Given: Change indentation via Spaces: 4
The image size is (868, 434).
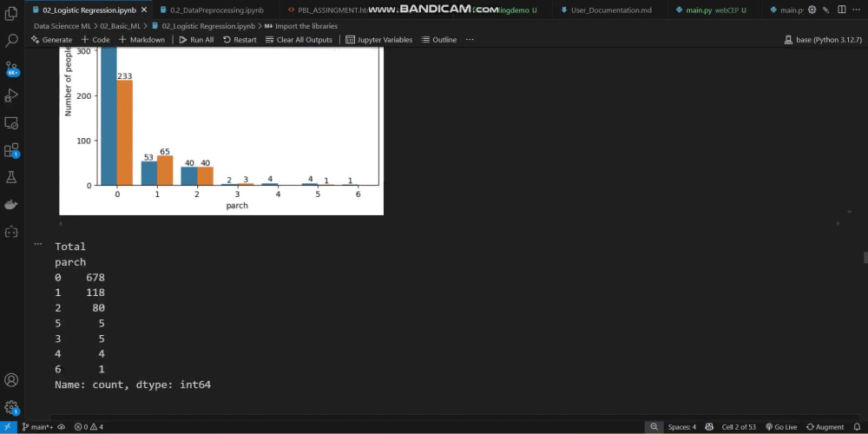Looking at the screenshot, I should pyautogui.click(x=682, y=427).
